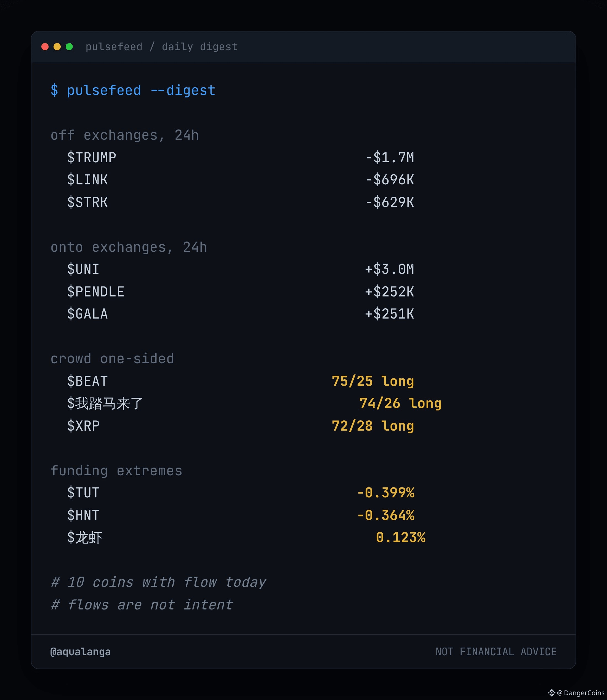Click the pulsefeed --digest command line
The image size is (607, 700).
(x=133, y=91)
